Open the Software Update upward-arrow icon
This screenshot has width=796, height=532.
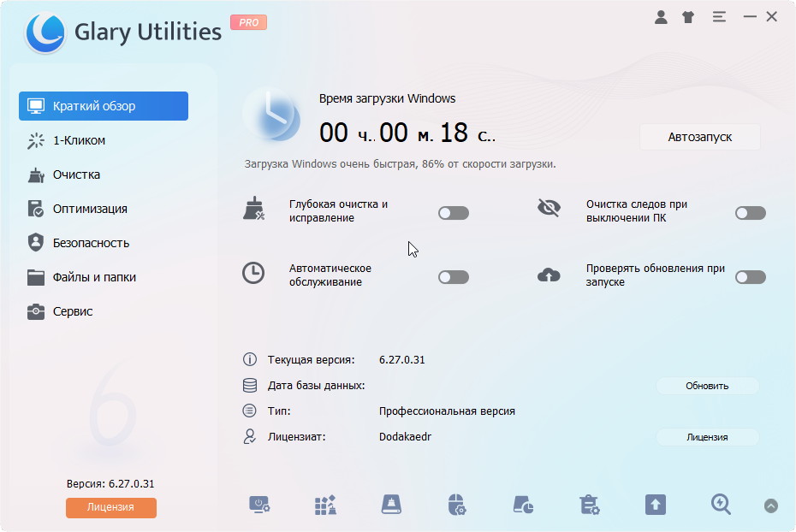point(656,505)
